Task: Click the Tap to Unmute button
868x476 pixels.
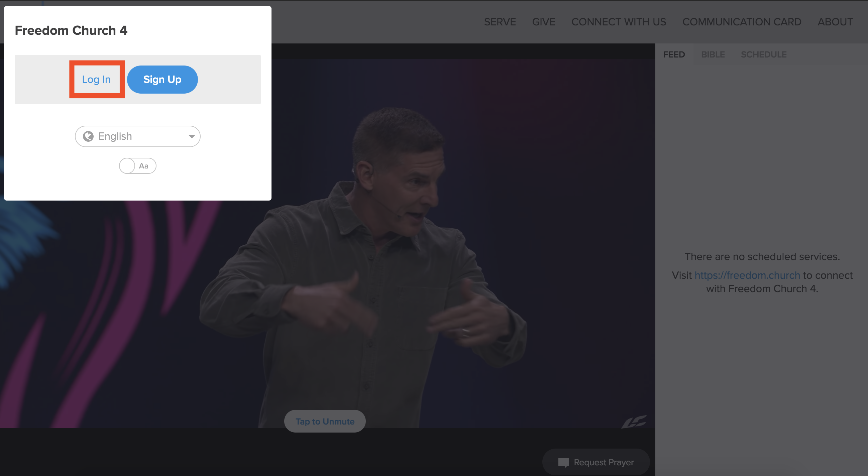Action: 325,422
